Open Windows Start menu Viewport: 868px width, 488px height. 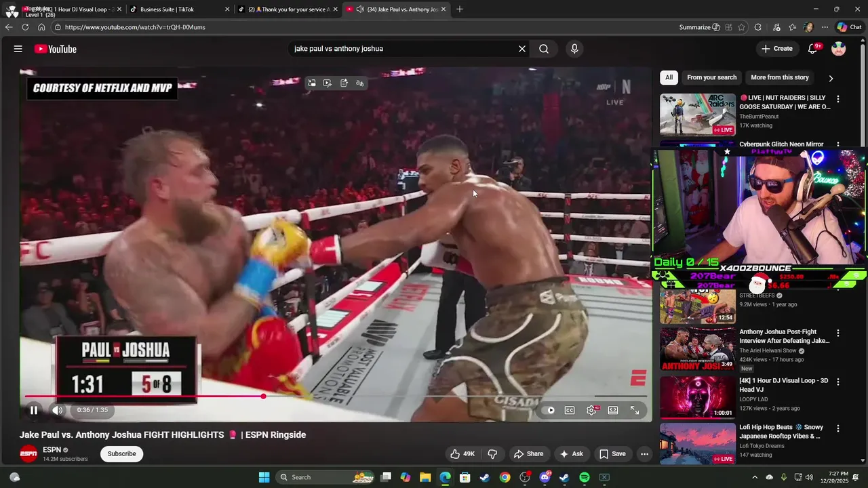pyautogui.click(x=264, y=477)
